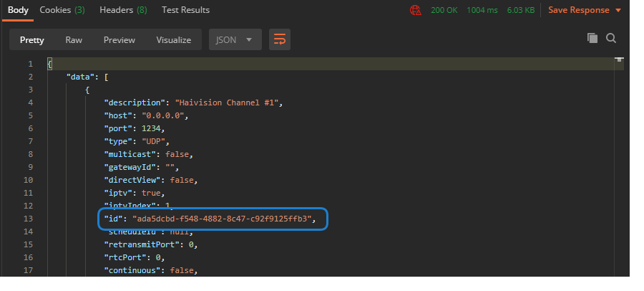
Task: Toggle the line wrap icon
Action: click(280, 39)
